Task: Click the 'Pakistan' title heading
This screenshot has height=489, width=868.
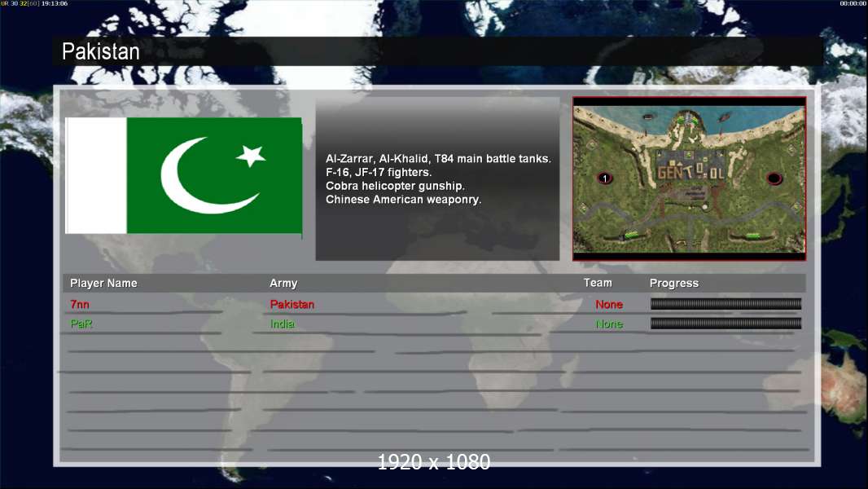Action: pos(101,51)
